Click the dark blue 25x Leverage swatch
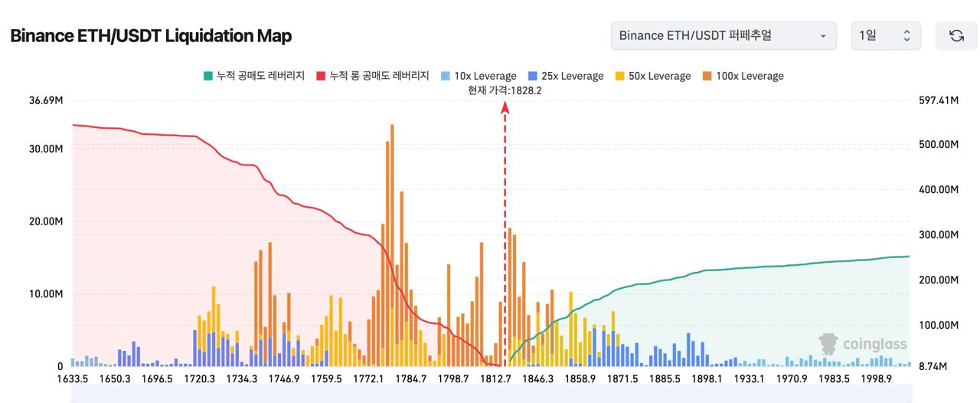Image resolution: width=980 pixels, height=403 pixels. pos(533,76)
